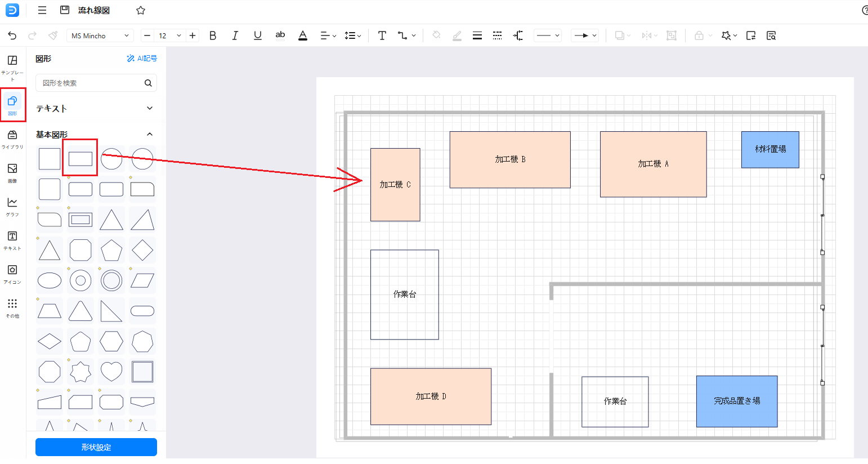Click the star favorite icon beside title

pos(141,10)
